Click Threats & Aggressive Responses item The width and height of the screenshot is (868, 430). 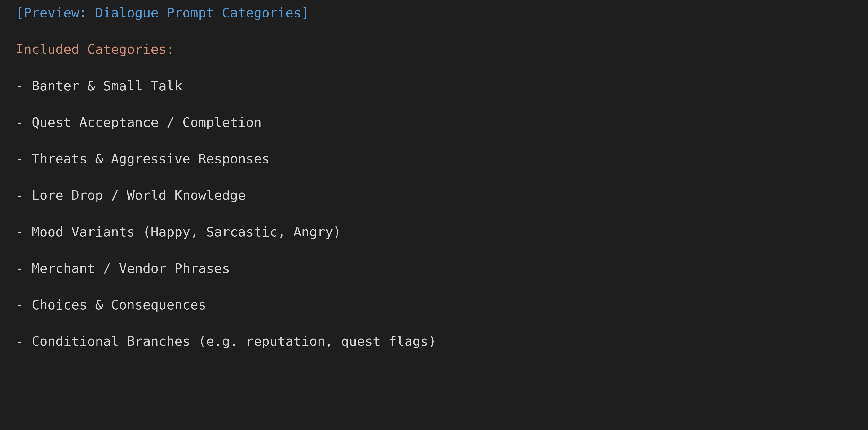[143, 159]
